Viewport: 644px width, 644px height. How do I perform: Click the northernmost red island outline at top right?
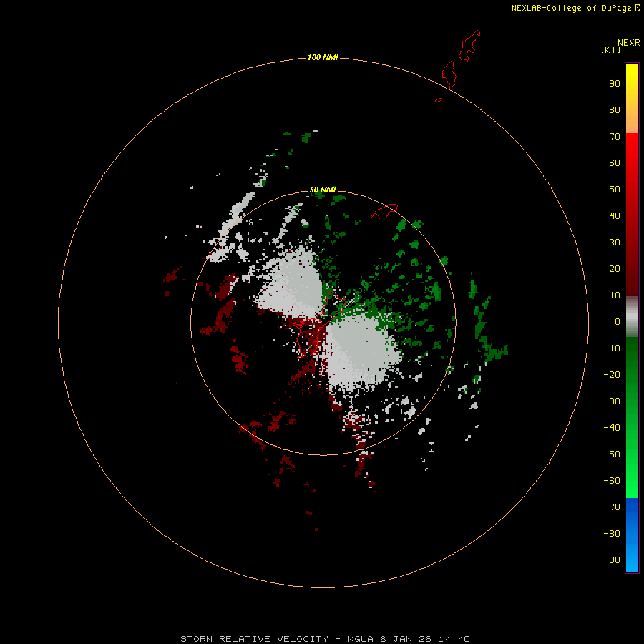point(469,46)
